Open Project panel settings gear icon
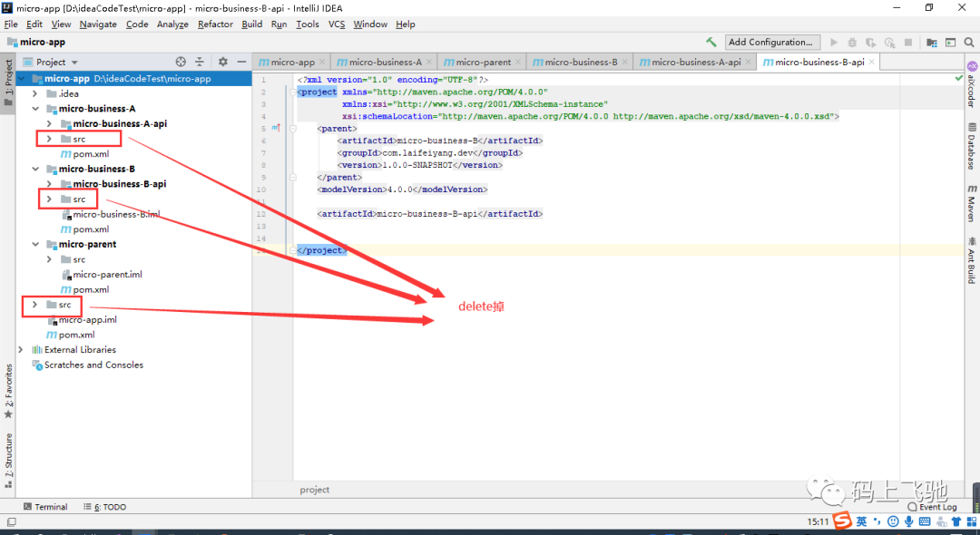Image resolution: width=980 pixels, height=535 pixels. point(223,62)
